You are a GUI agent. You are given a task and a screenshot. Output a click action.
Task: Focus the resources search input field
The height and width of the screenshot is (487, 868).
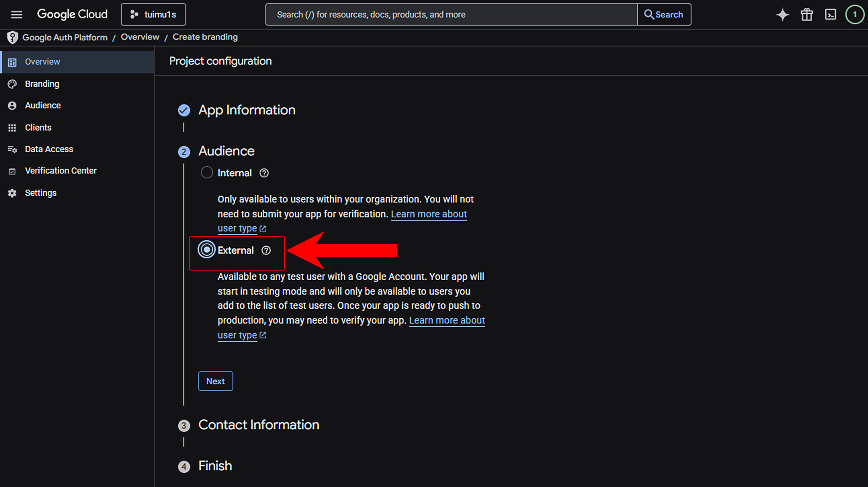pyautogui.click(x=451, y=14)
